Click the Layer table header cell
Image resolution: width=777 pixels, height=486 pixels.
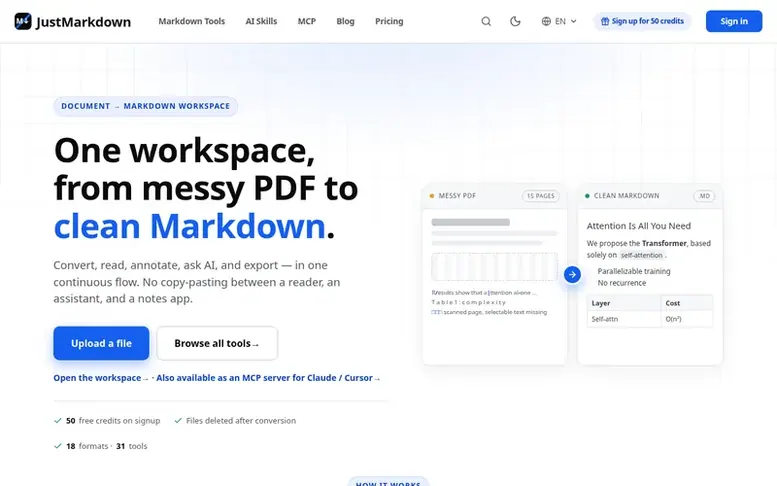point(624,303)
